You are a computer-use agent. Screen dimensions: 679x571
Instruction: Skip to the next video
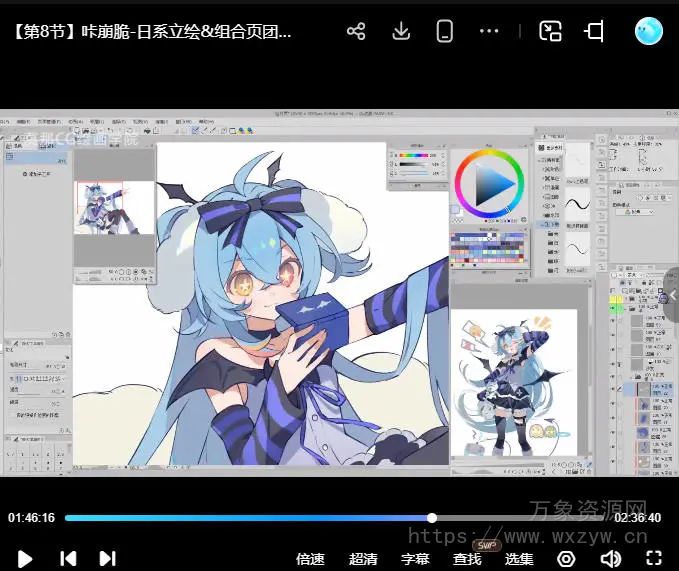coord(108,558)
